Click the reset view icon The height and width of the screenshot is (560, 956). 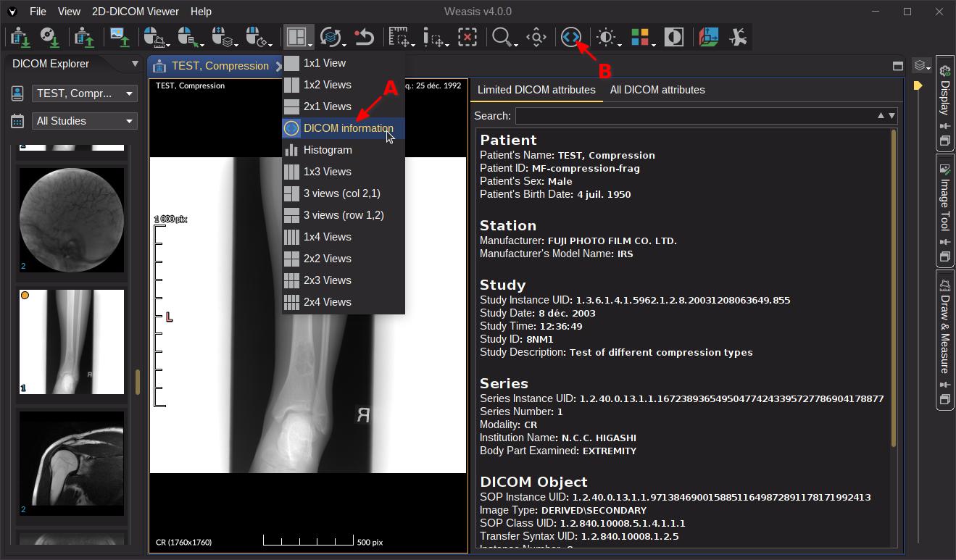364,37
